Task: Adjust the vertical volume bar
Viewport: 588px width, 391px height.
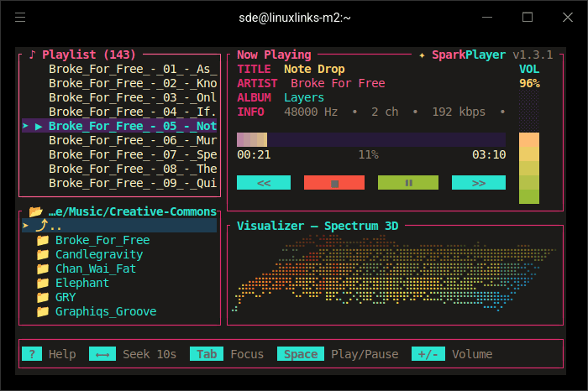Action: pyautogui.click(x=529, y=147)
